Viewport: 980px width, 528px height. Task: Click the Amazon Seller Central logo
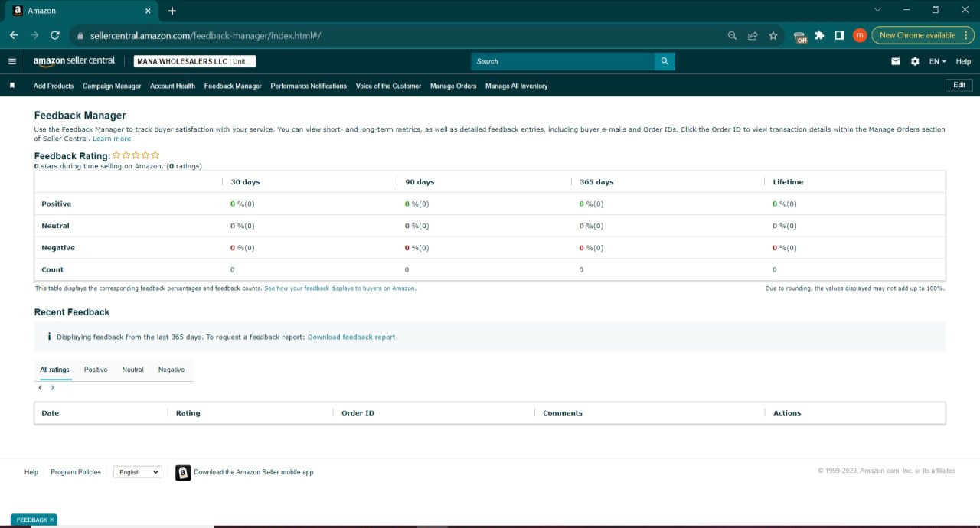point(74,61)
